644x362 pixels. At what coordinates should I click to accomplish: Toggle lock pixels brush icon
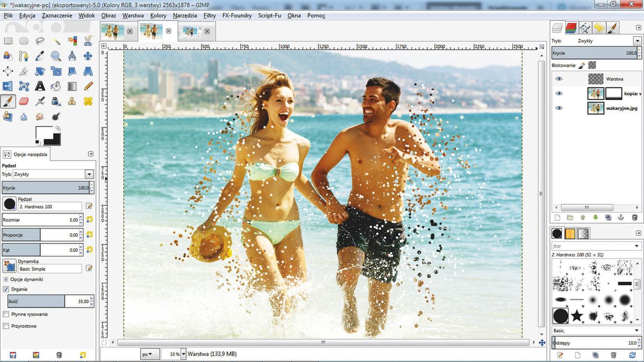[x=582, y=65]
